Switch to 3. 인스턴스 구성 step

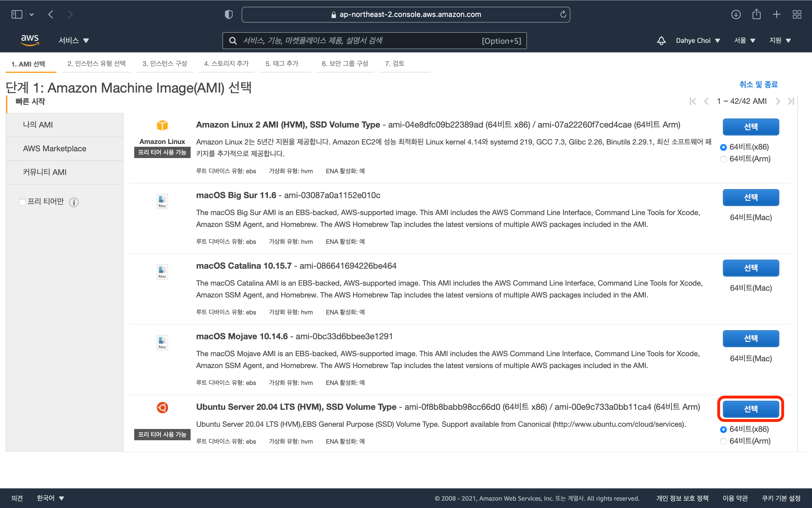[x=164, y=63]
